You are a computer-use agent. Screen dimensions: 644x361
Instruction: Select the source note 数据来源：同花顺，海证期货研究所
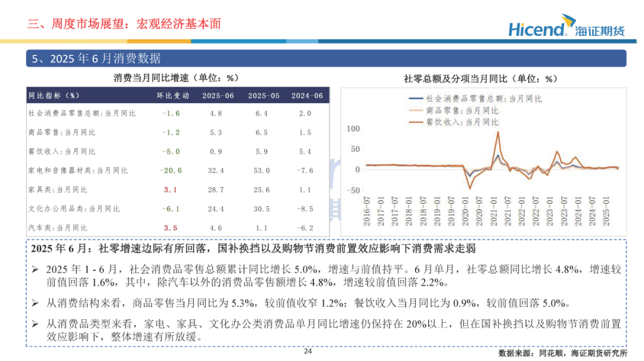click(x=563, y=353)
